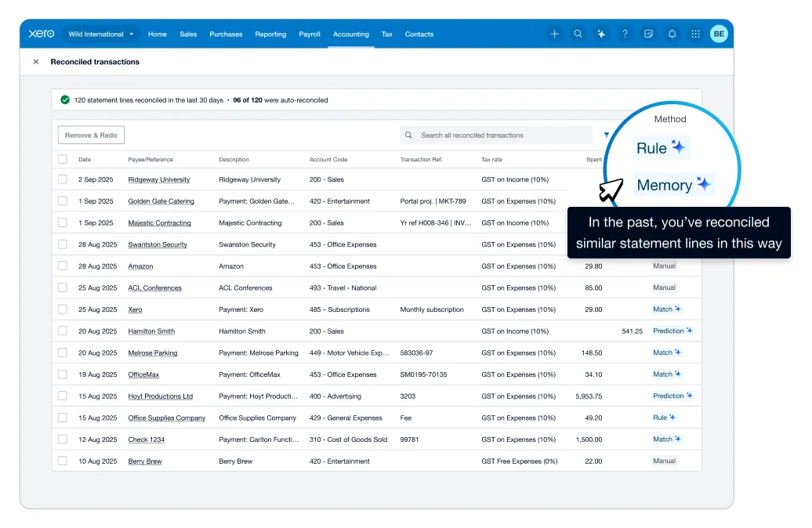Click the 485 – Subscriptions account code

click(339, 309)
